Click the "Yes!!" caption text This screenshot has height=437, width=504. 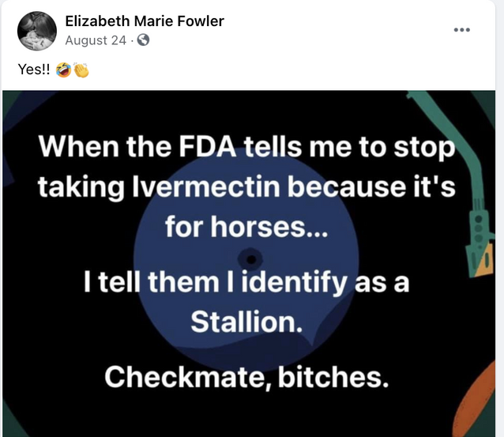pyautogui.click(x=34, y=70)
